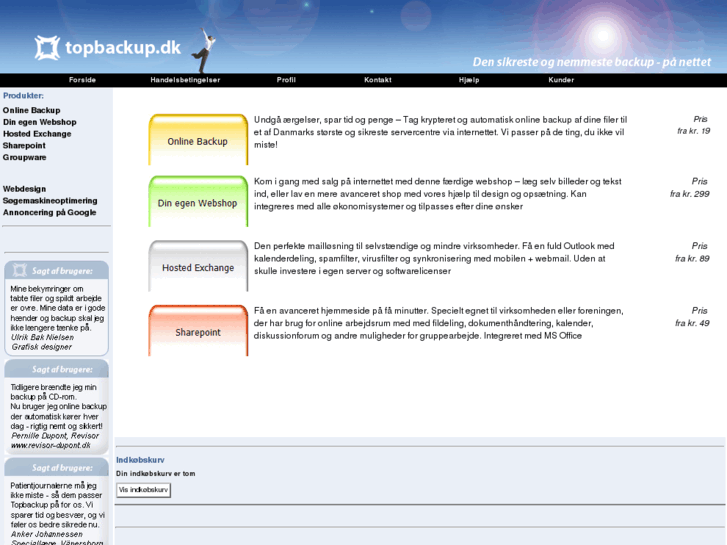Click the Ulrik Bak Nielsen name
The height and width of the screenshot is (545, 727).
click(x=42, y=337)
